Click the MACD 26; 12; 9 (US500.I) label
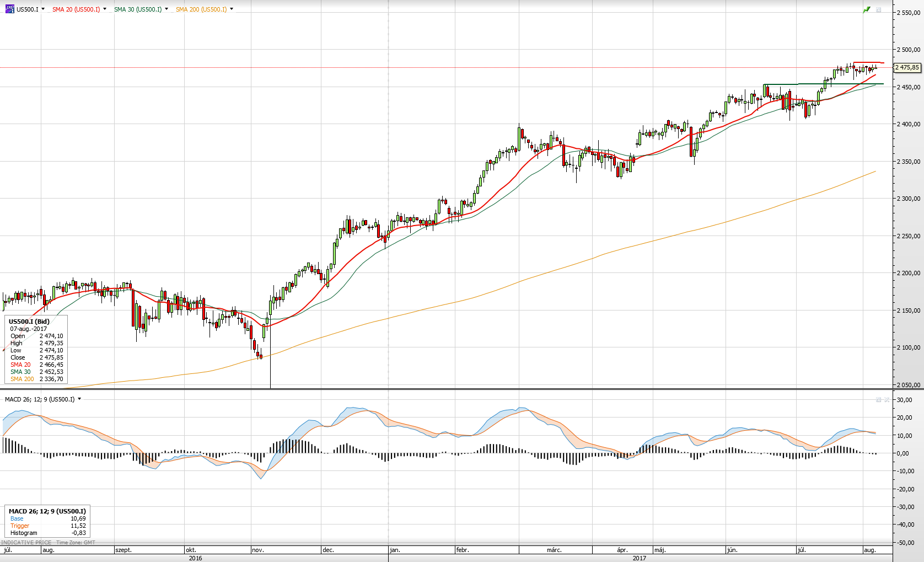This screenshot has height=562, width=924. 40,399
